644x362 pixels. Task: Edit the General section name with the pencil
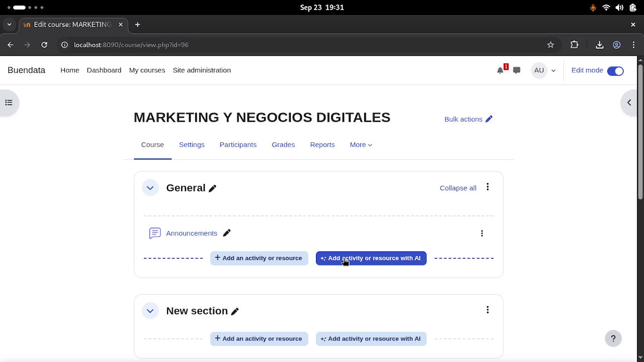pyautogui.click(x=212, y=188)
